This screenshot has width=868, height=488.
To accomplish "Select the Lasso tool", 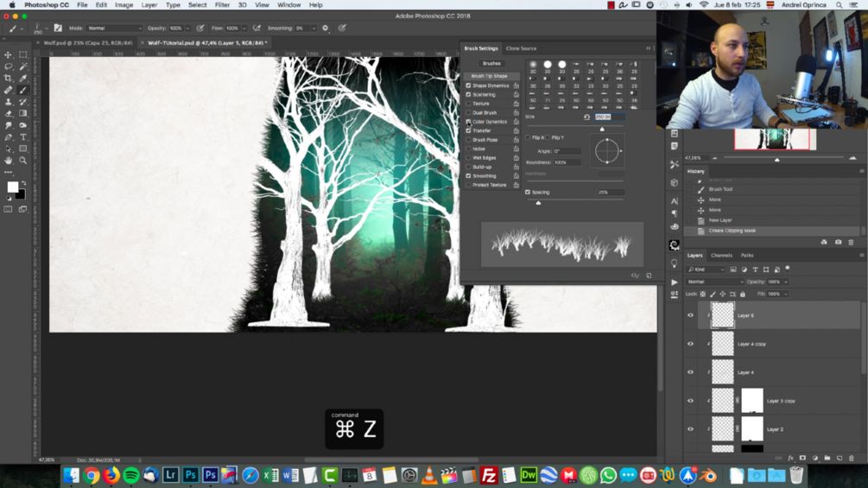I will point(9,67).
